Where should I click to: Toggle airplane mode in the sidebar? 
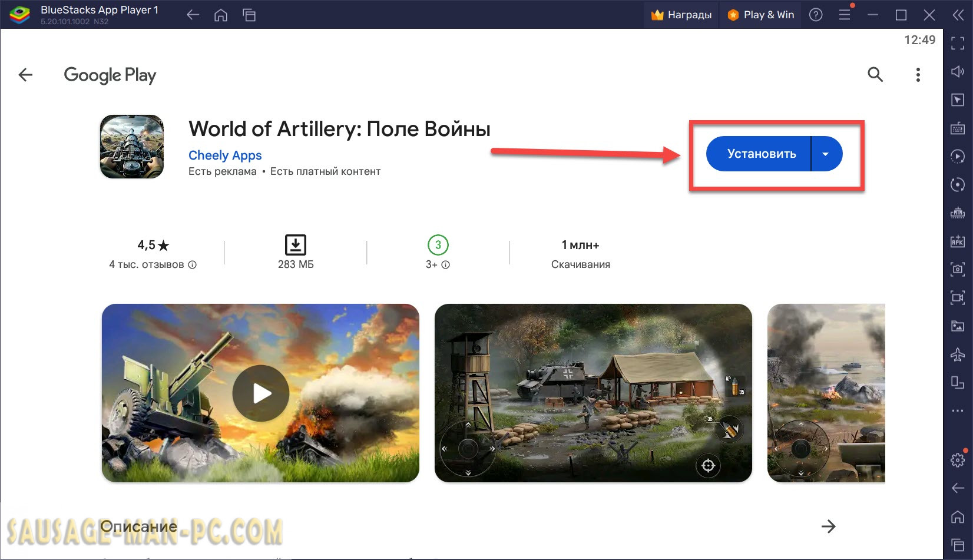click(x=958, y=354)
